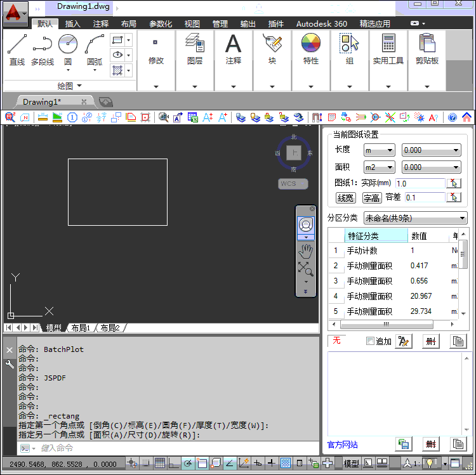Toggle grid display in the status bar
The width and height of the screenshot is (476, 475).
click(x=160, y=463)
